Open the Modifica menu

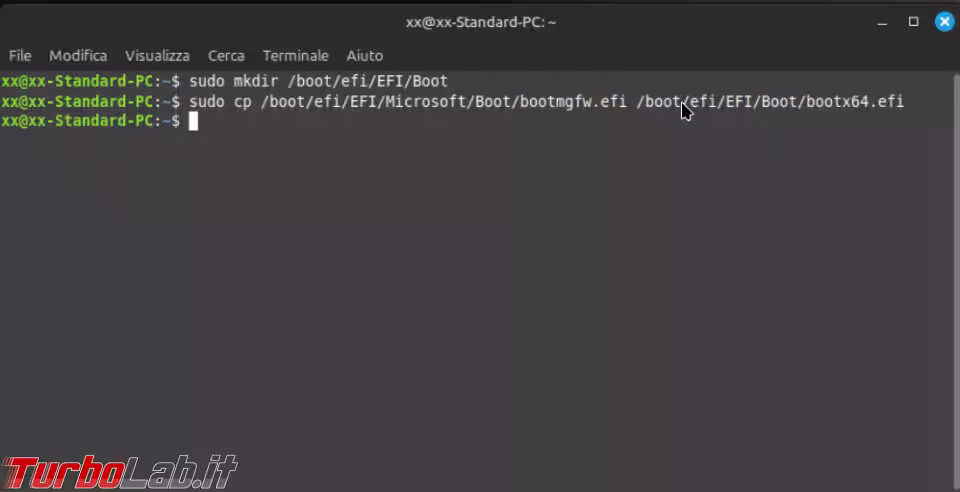78,56
